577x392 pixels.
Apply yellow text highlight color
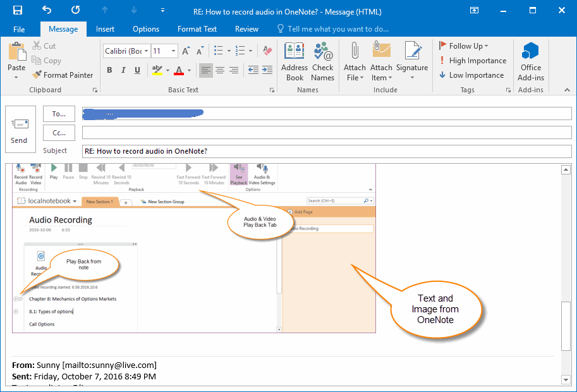(157, 70)
